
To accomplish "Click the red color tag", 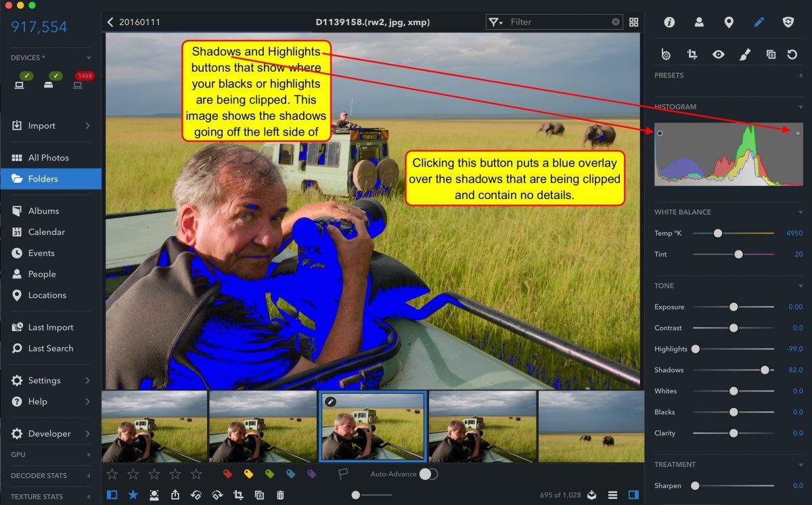I will tap(228, 474).
